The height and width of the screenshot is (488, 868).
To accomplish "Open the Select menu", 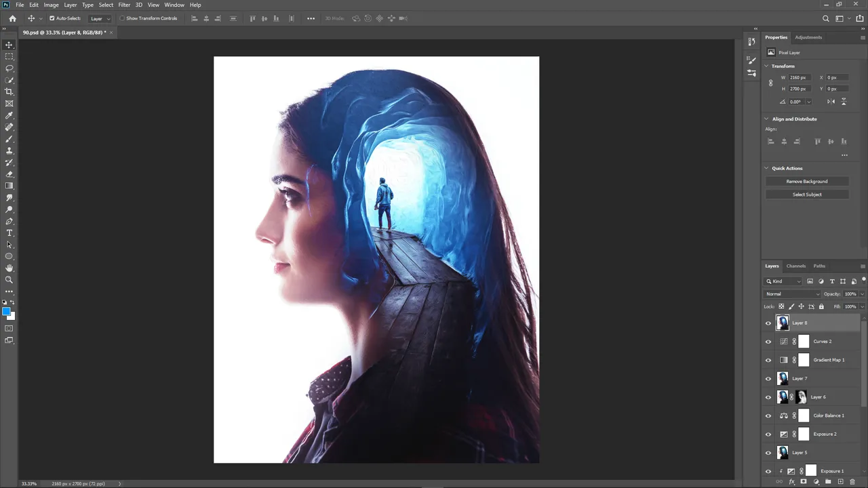I will pyautogui.click(x=106, y=5).
